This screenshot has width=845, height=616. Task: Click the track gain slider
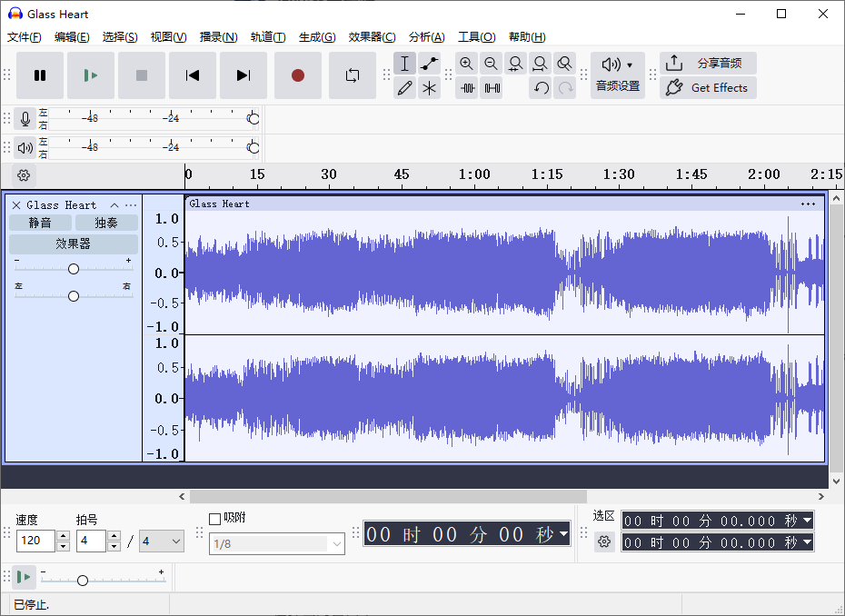click(x=73, y=268)
